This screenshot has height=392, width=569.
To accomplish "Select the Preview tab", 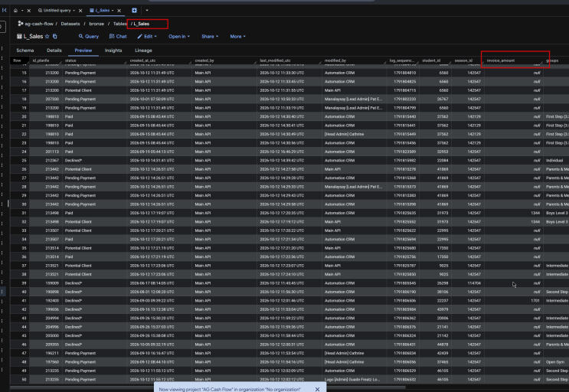I will click(83, 51).
